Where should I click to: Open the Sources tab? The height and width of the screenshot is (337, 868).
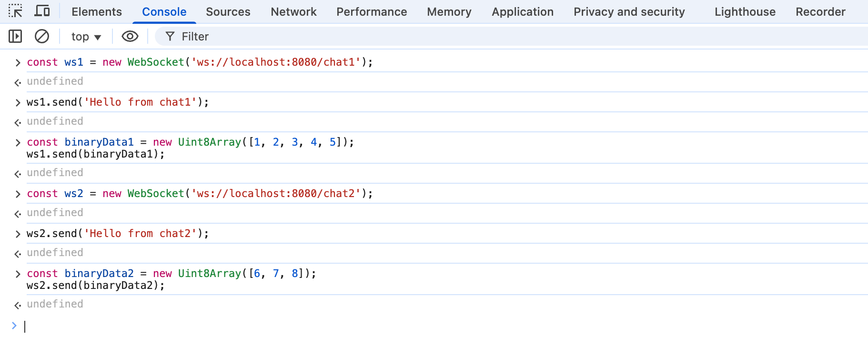coord(228,12)
